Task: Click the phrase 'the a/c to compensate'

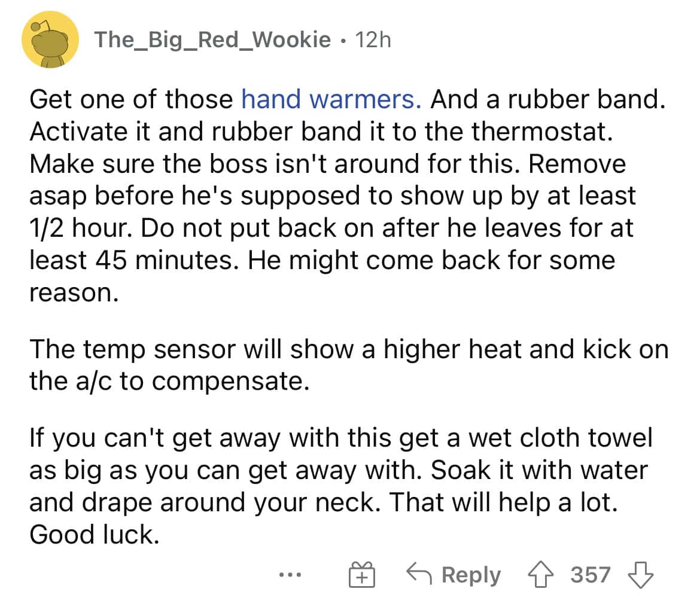Action: click(169, 381)
